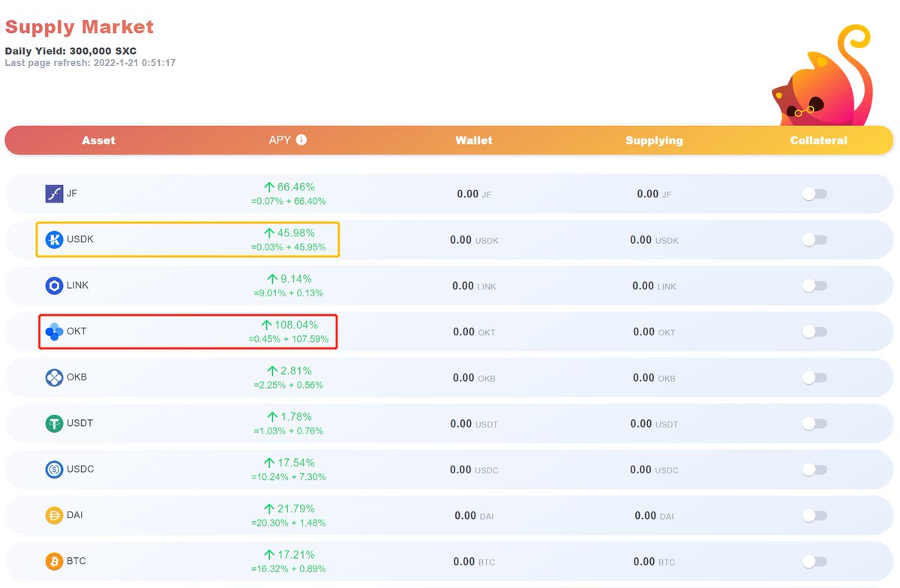This screenshot has width=900, height=588.
Task: Toggle collateral for USDC
Action: pyautogui.click(x=814, y=469)
